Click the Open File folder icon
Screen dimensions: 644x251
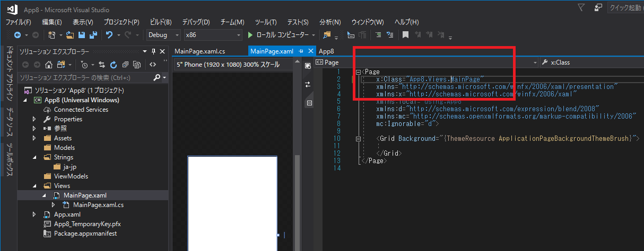[69, 35]
